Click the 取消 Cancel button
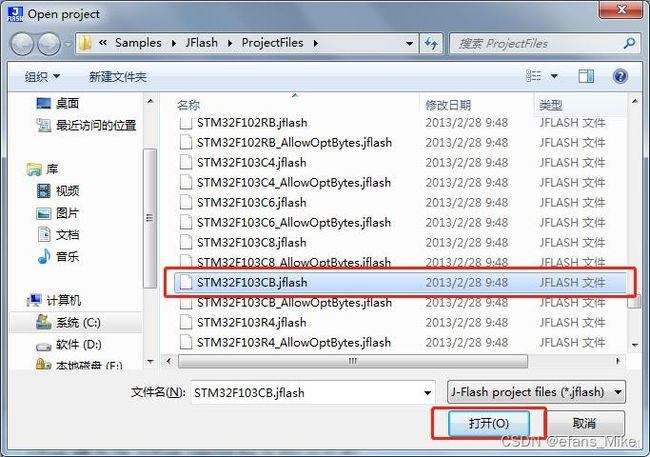Viewport: 650px width, 457px height. tap(584, 423)
